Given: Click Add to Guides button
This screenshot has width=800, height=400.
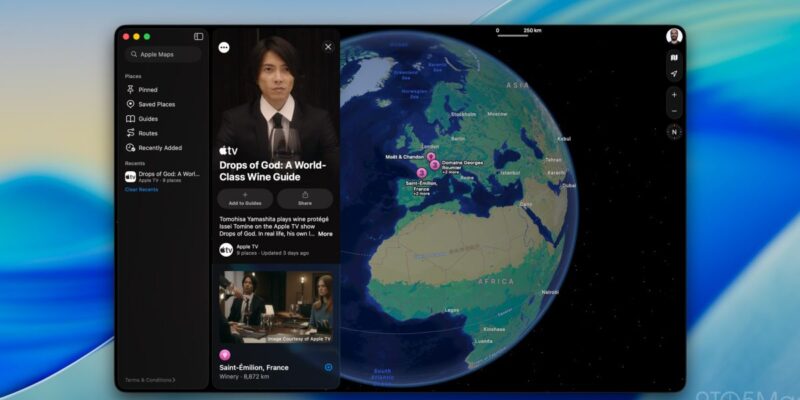Looking at the screenshot, I should [245, 198].
